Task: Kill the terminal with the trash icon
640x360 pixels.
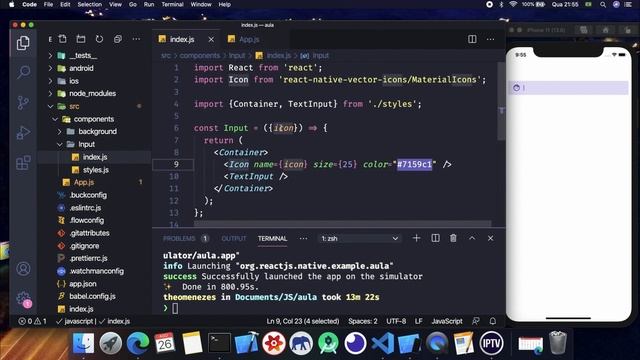Action: (453, 238)
